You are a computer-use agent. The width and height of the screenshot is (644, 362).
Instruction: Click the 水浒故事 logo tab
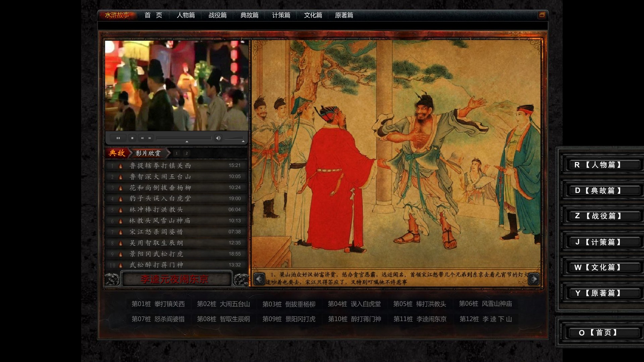tap(117, 15)
